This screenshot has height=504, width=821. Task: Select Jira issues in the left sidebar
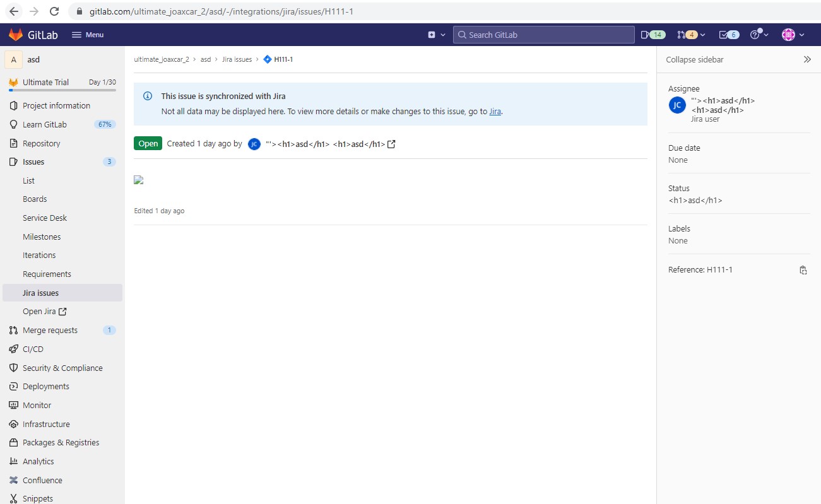(40, 293)
